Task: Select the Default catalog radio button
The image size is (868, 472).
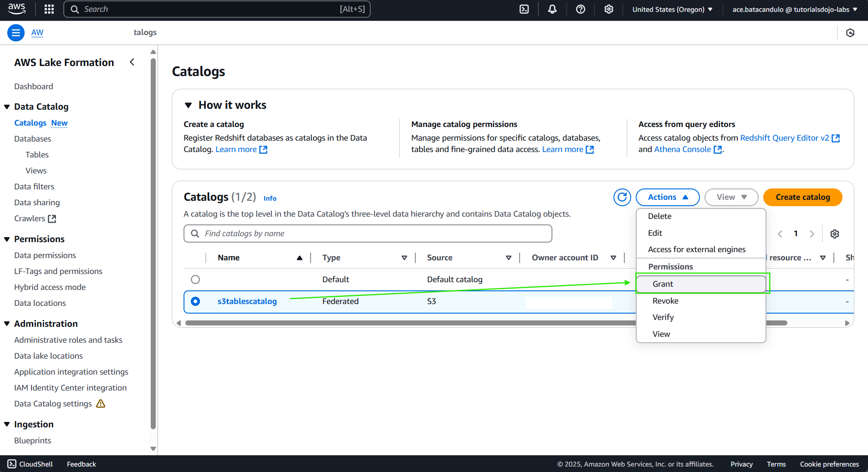Action: click(195, 279)
